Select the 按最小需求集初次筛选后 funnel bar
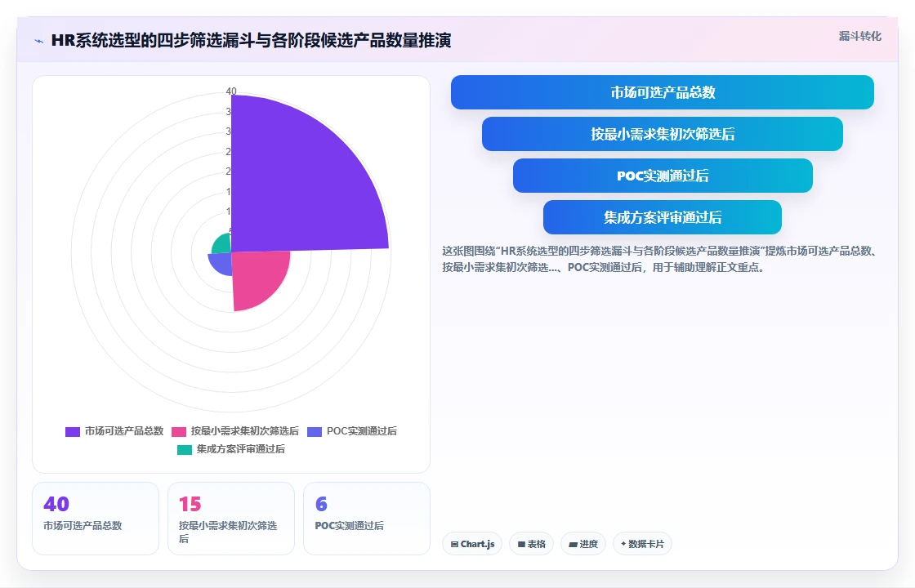This screenshot has width=915, height=588. 663,134
